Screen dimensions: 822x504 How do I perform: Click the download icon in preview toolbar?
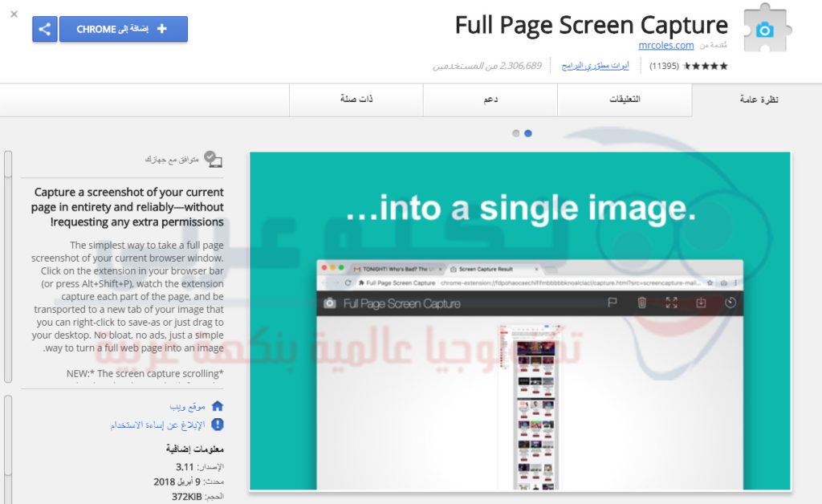701,303
